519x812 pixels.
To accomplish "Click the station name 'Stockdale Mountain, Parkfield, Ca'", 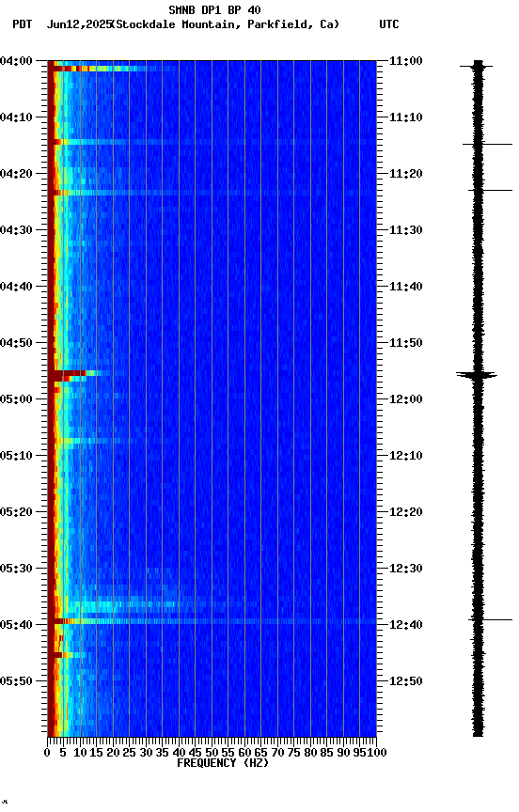I will pos(226,24).
